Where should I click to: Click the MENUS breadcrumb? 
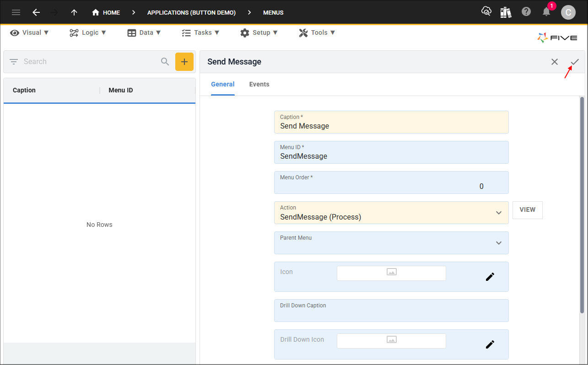pos(273,12)
